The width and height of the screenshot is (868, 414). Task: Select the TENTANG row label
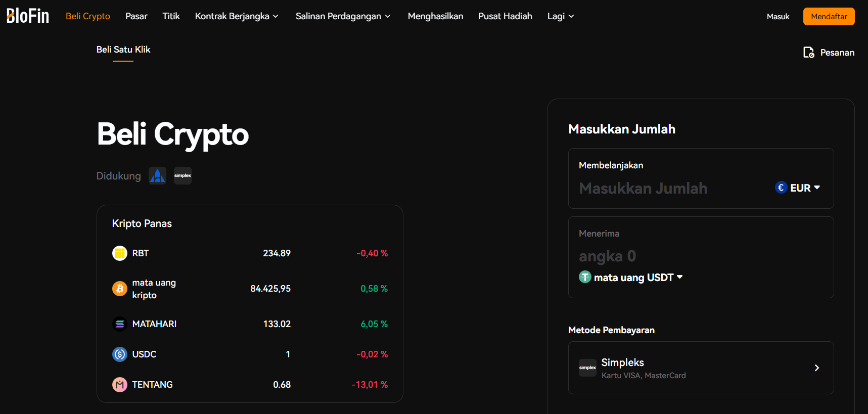(152, 385)
